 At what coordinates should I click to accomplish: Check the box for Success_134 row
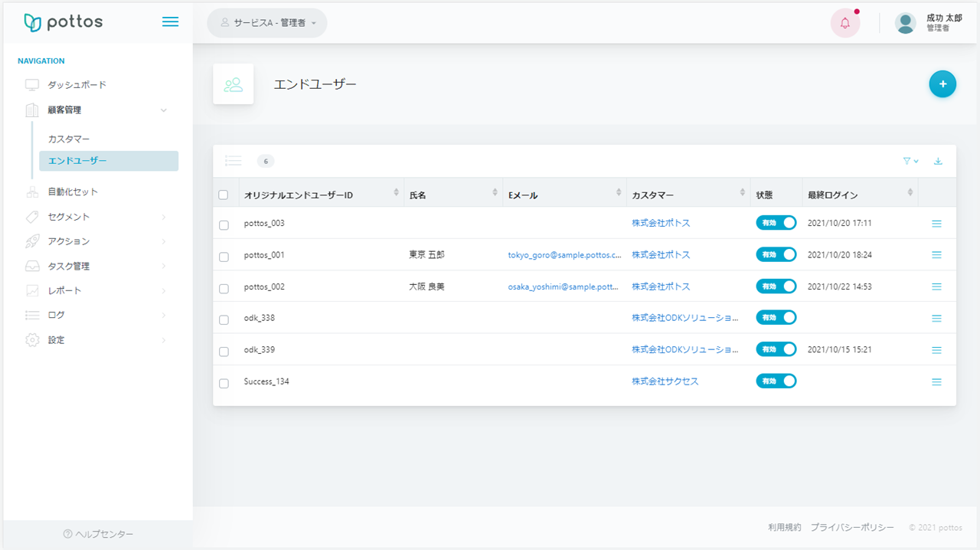[224, 384]
